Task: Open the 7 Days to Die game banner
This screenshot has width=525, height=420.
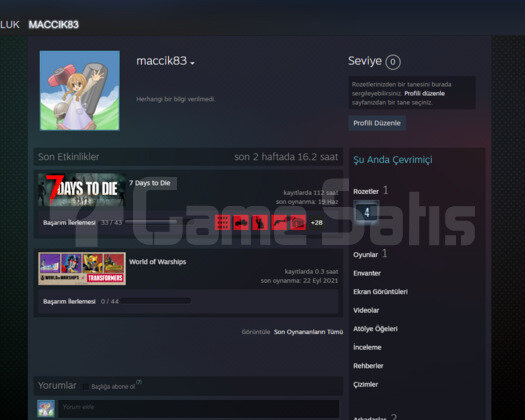Action: coord(82,189)
